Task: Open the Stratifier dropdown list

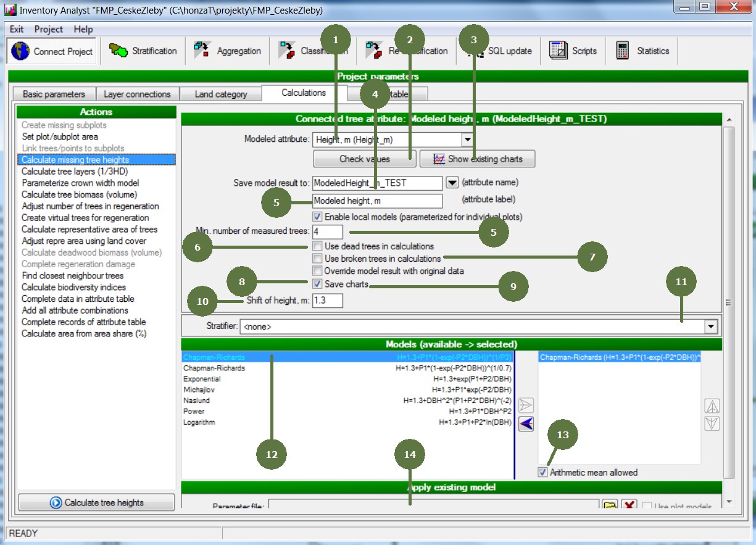Action: click(712, 327)
